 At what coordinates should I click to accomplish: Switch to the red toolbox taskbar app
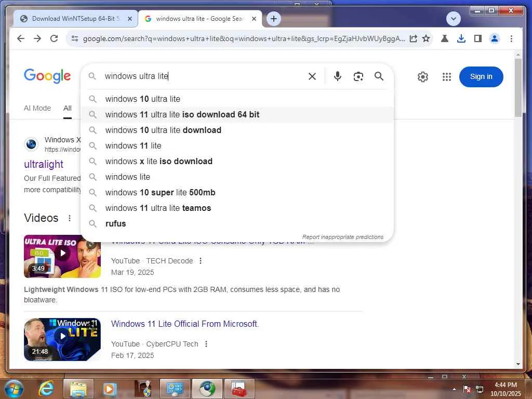[239, 389]
